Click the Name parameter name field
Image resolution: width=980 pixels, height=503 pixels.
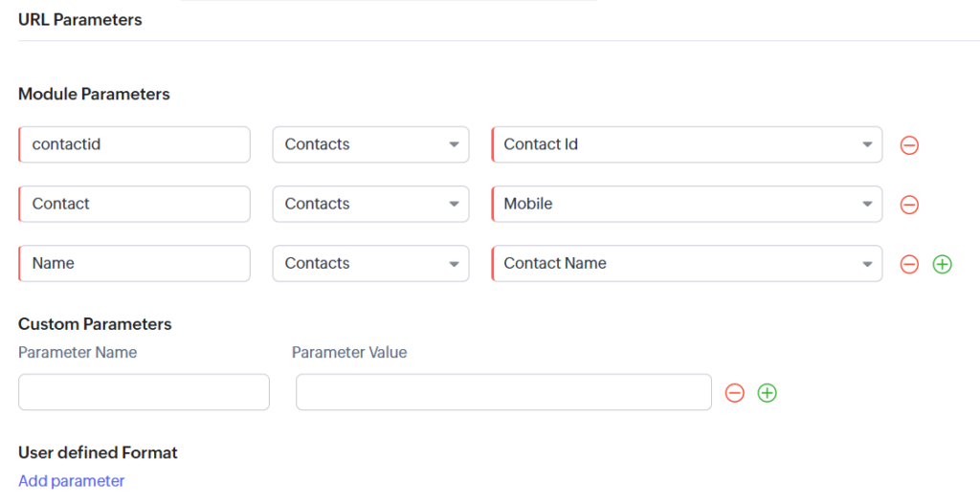pos(134,263)
